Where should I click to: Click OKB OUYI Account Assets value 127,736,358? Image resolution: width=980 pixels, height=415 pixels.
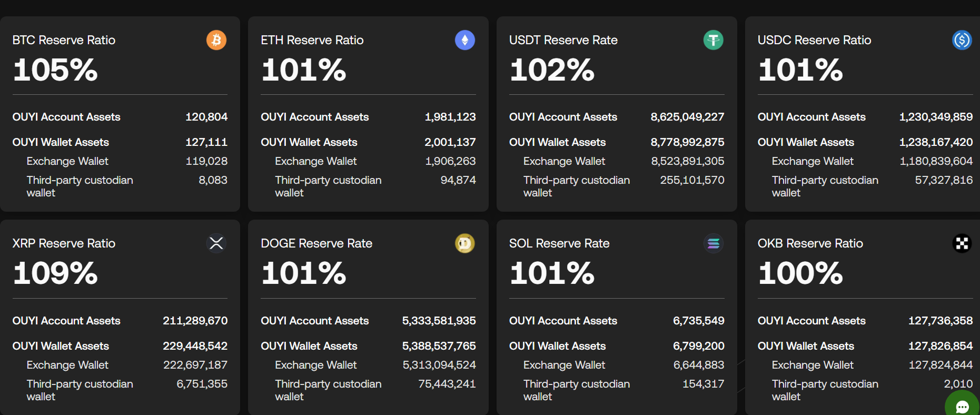(940, 321)
